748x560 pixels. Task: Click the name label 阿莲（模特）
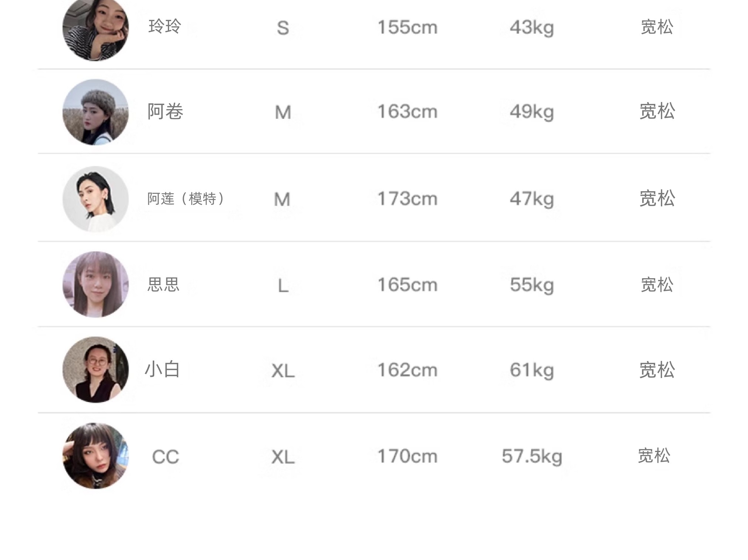pos(186,199)
